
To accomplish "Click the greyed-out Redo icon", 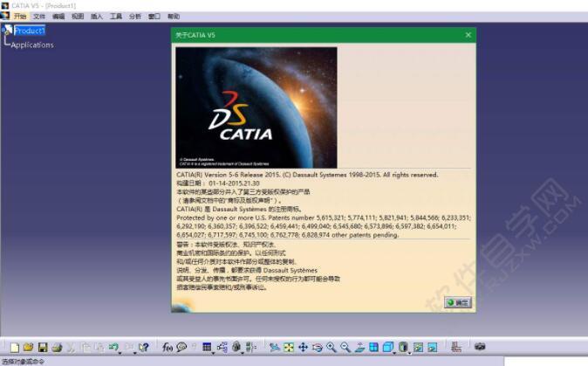I will 128,347.
